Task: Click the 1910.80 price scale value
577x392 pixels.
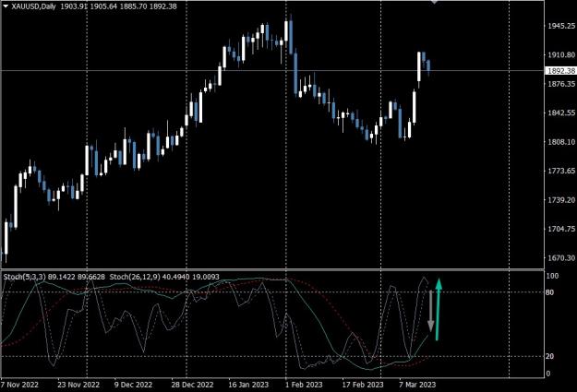Action: click(x=561, y=54)
